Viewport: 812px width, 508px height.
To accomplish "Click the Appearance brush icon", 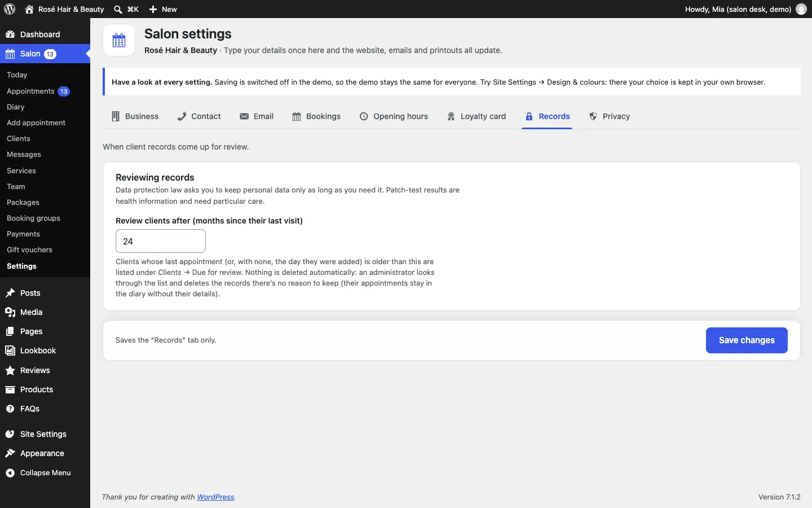I will [10, 453].
